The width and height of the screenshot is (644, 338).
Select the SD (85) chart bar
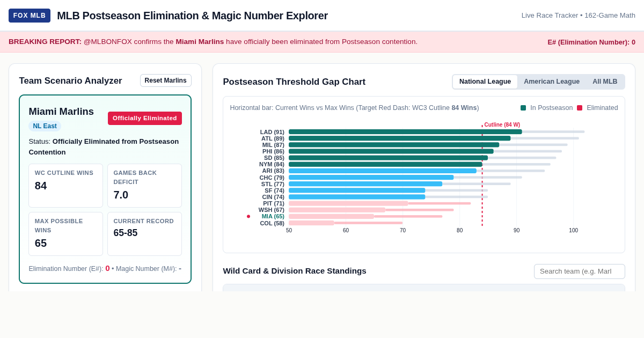388,158
